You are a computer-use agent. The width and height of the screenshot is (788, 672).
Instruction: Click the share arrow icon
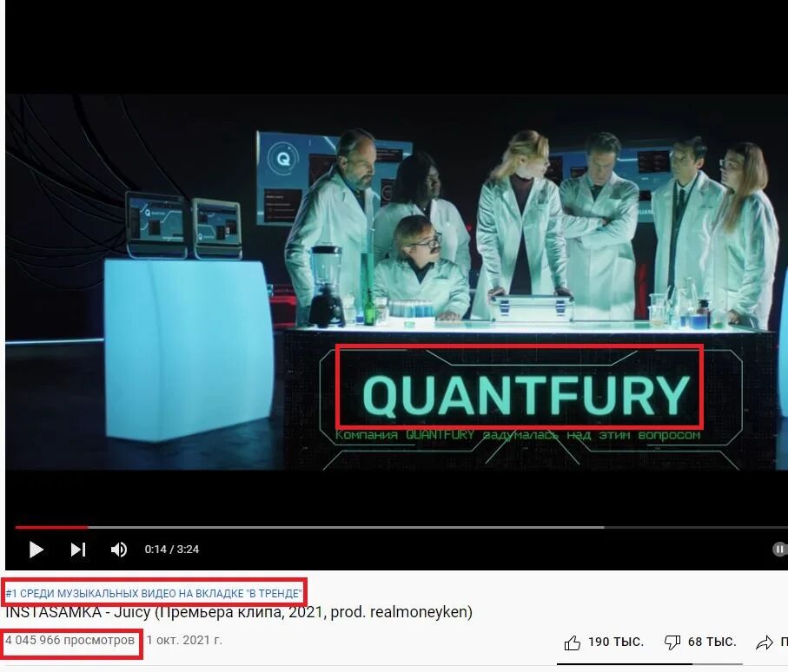(765, 642)
